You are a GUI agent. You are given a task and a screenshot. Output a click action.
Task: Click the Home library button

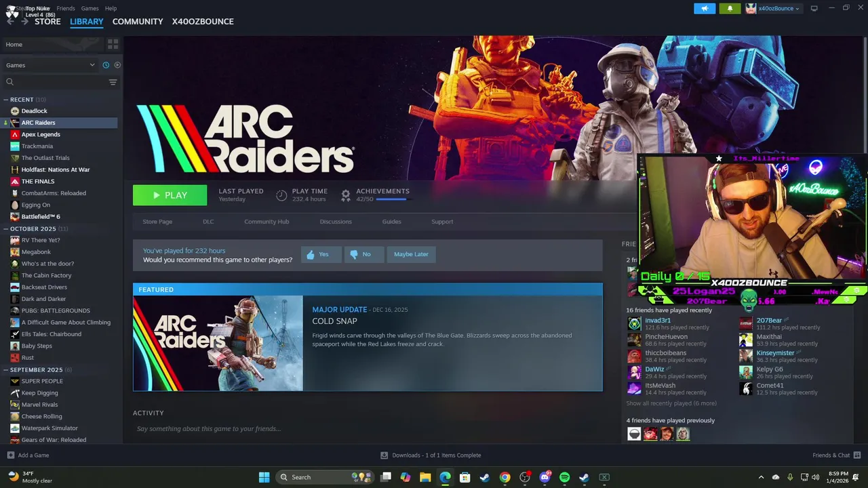tap(53, 44)
